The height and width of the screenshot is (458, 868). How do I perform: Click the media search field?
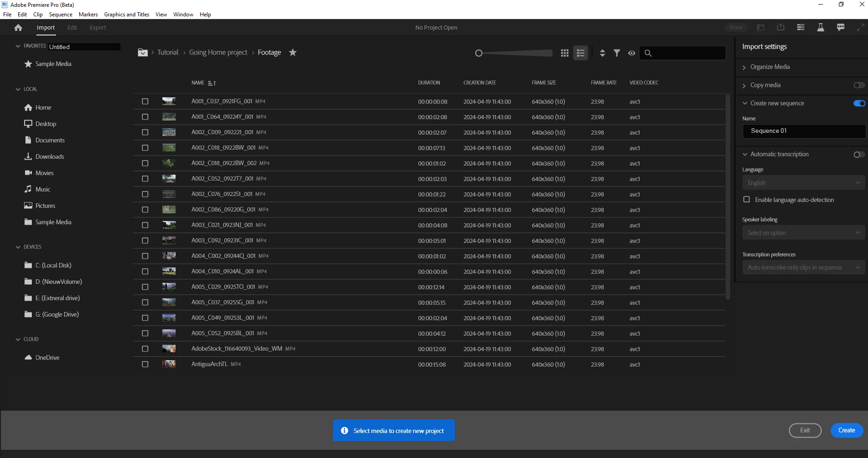[682, 53]
